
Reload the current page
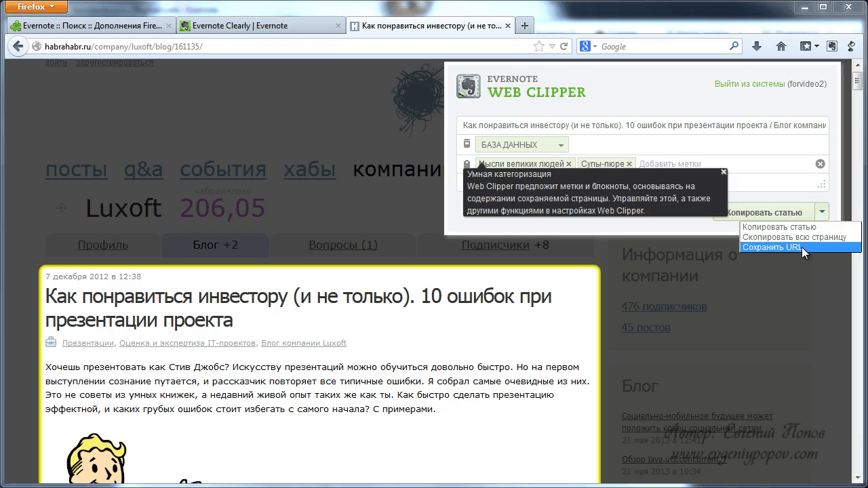(x=564, y=47)
